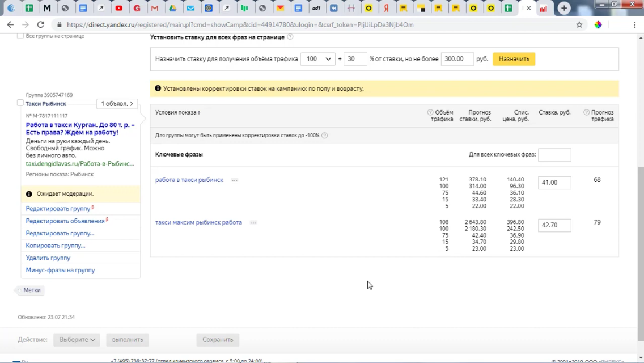This screenshot has height=363, width=644.
Task: Open the 'Метки' tags button
Action: tap(31, 290)
